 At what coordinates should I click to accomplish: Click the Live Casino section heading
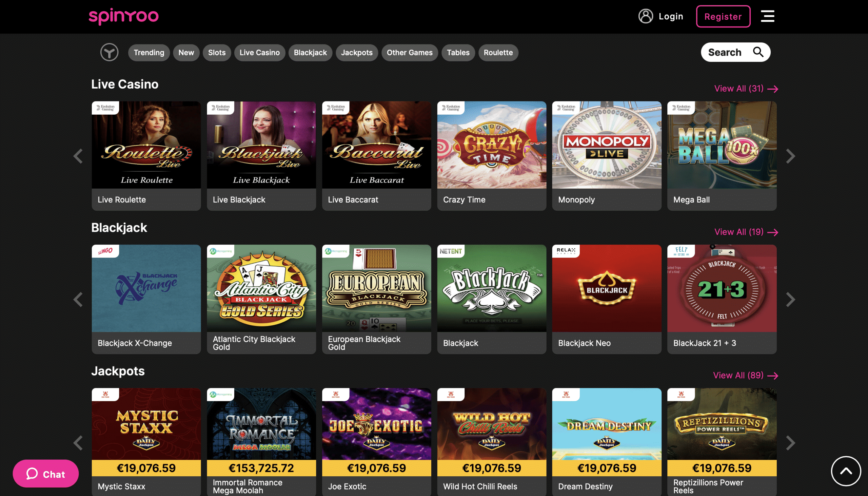(124, 84)
